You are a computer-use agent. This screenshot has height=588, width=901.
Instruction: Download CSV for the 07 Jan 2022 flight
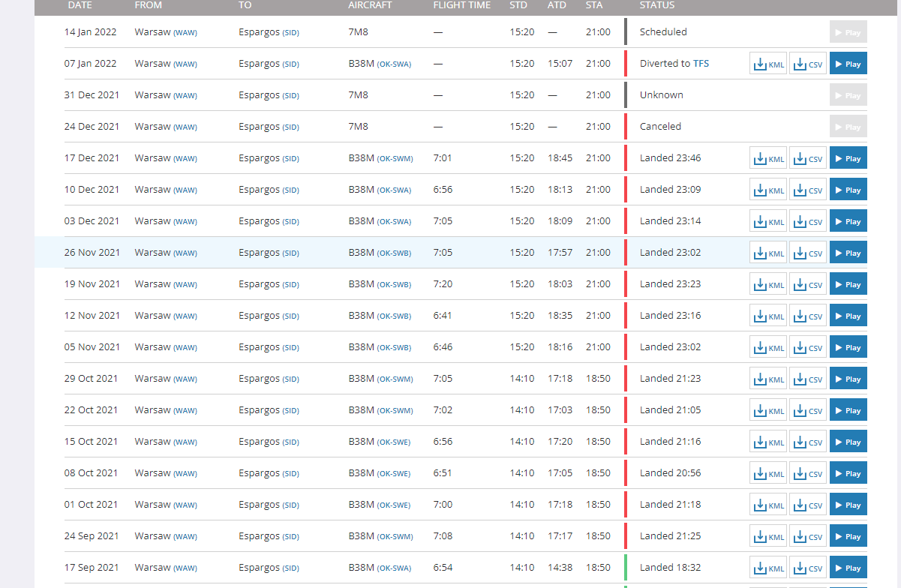click(808, 64)
